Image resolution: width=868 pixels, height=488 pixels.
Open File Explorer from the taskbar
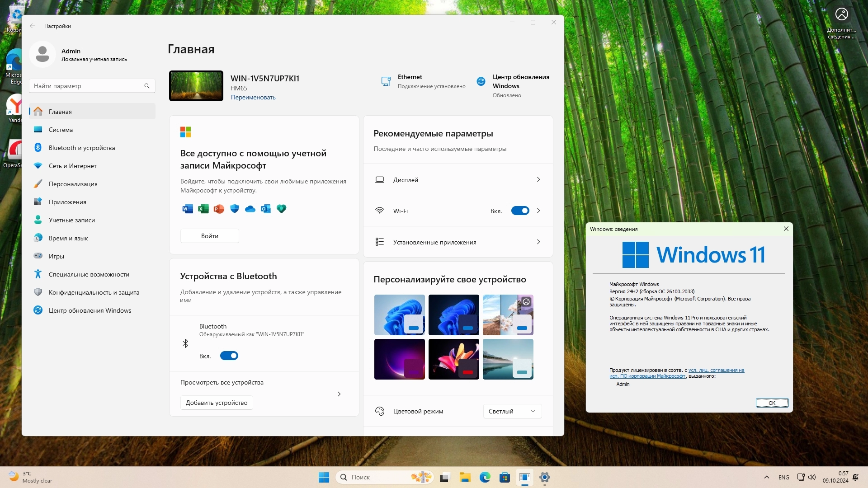(465, 477)
